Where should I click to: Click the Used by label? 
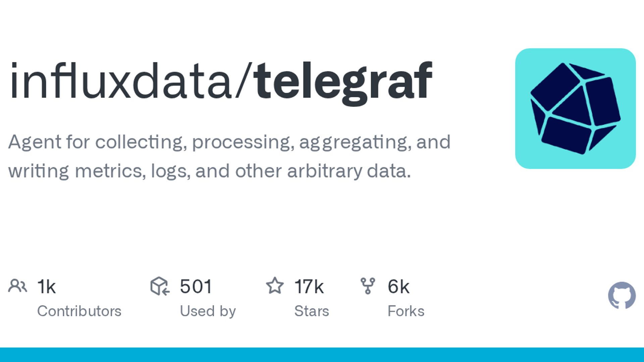tap(208, 312)
